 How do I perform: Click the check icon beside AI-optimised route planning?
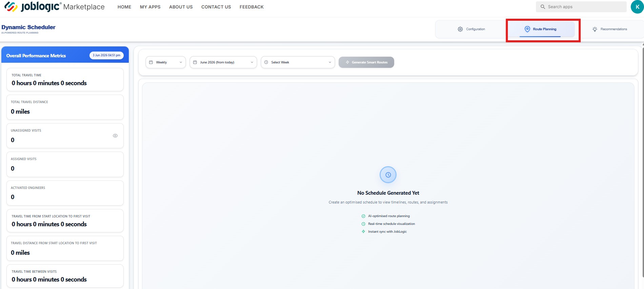point(363,216)
